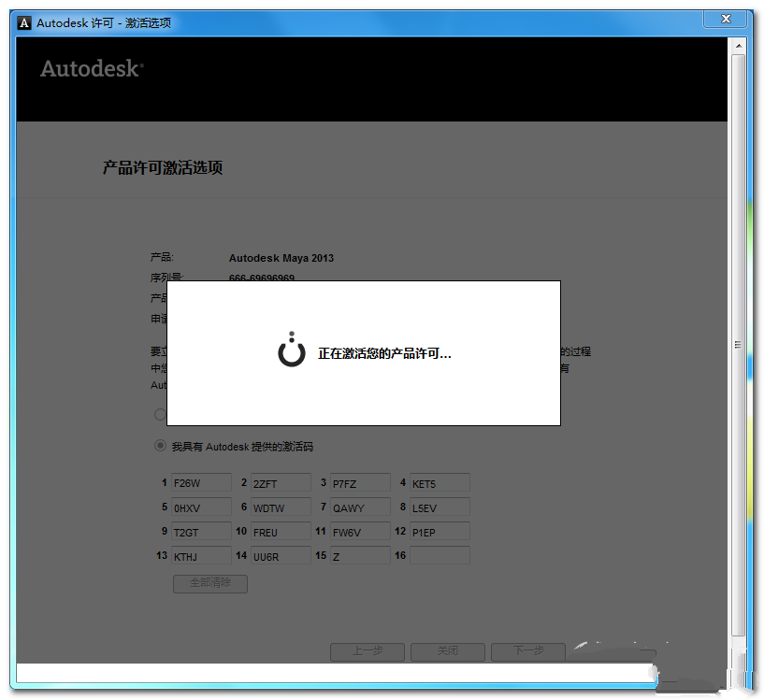Click the vertical scrollbar thumb
The image size is (764, 700).
click(x=738, y=345)
